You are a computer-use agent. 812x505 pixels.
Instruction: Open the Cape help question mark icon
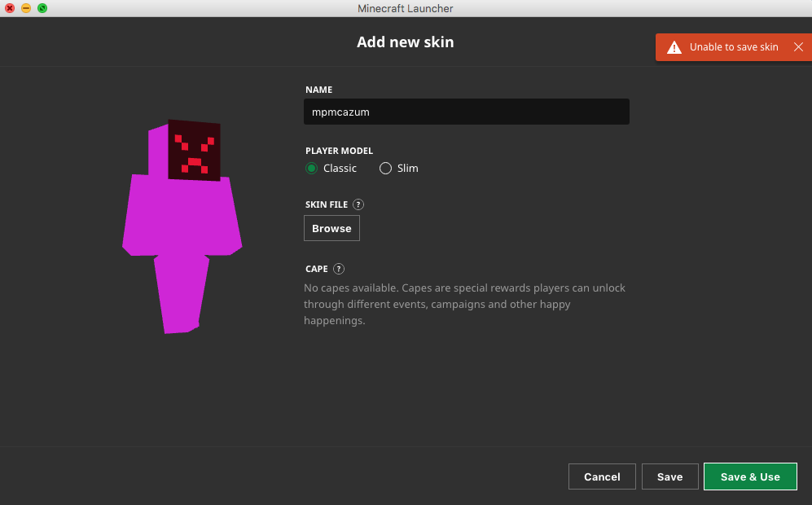coord(339,269)
